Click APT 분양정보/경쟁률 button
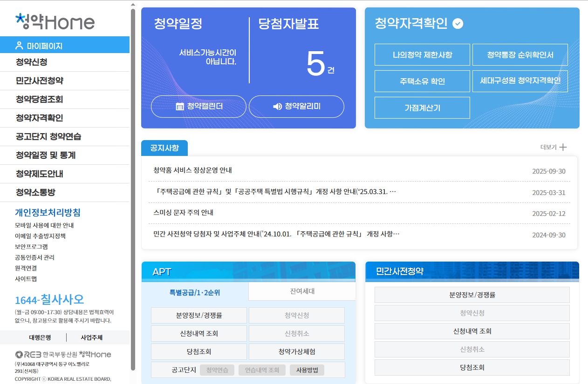This screenshot has height=384, width=588. coord(199,315)
